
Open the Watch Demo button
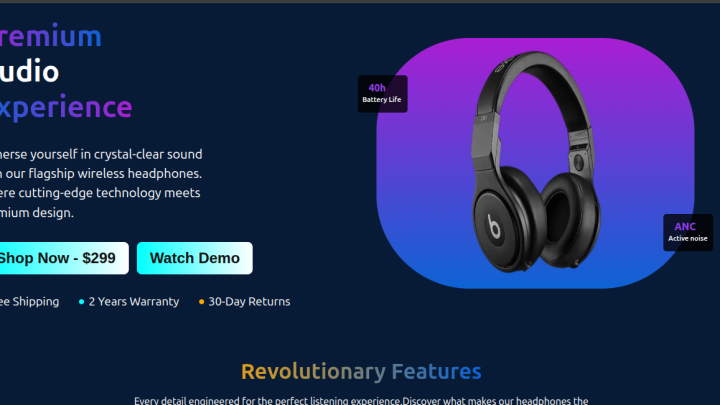(x=195, y=258)
